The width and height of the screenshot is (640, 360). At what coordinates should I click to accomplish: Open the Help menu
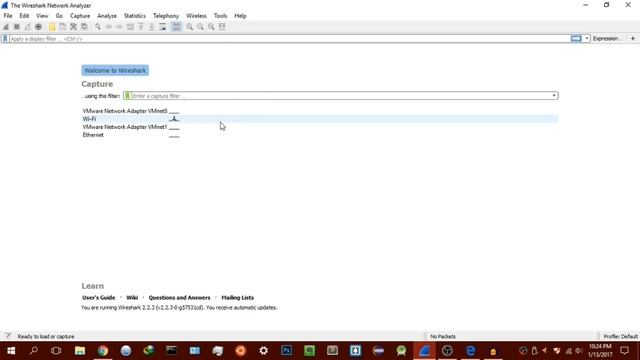(x=240, y=16)
